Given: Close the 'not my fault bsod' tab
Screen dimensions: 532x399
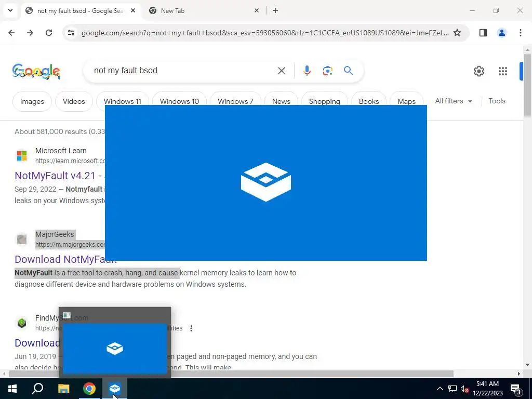Looking at the screenshot, I should [133, 10].
